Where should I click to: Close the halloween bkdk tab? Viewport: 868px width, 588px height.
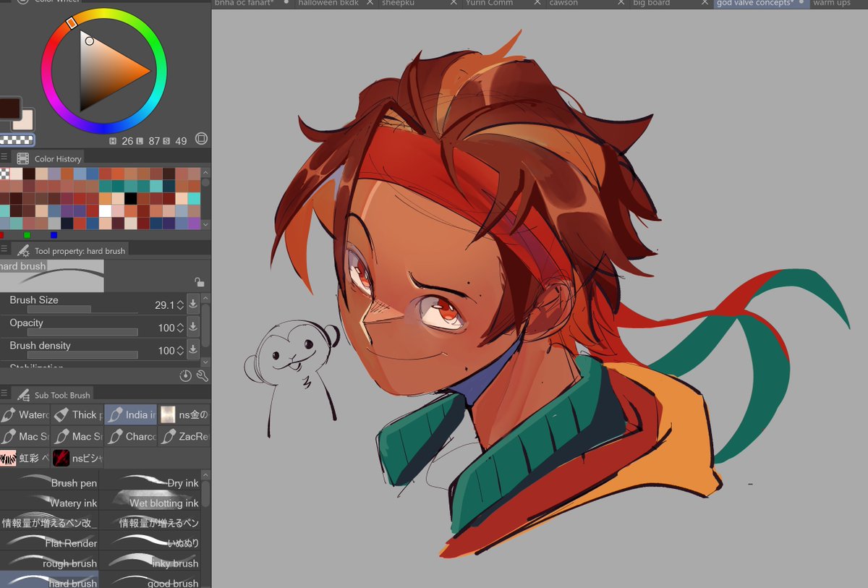point(369,3)
